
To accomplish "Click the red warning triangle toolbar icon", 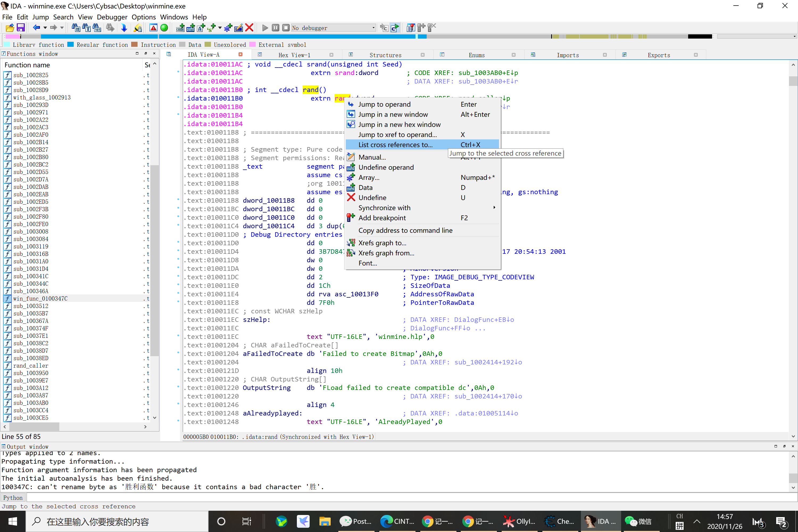I will click(x=153, y=28).
